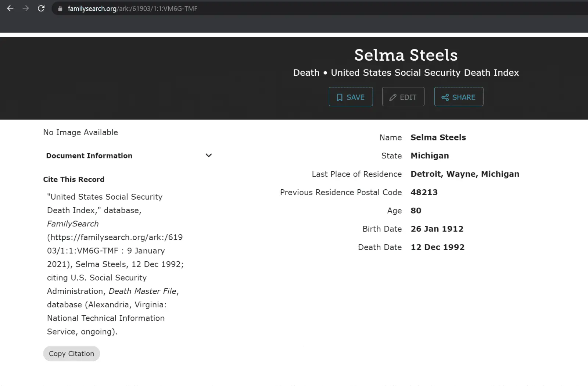The height and width of the screenshot is (386, 588).
Task: Click the birth date 26 Jan 1912
Action: point(437,229)
